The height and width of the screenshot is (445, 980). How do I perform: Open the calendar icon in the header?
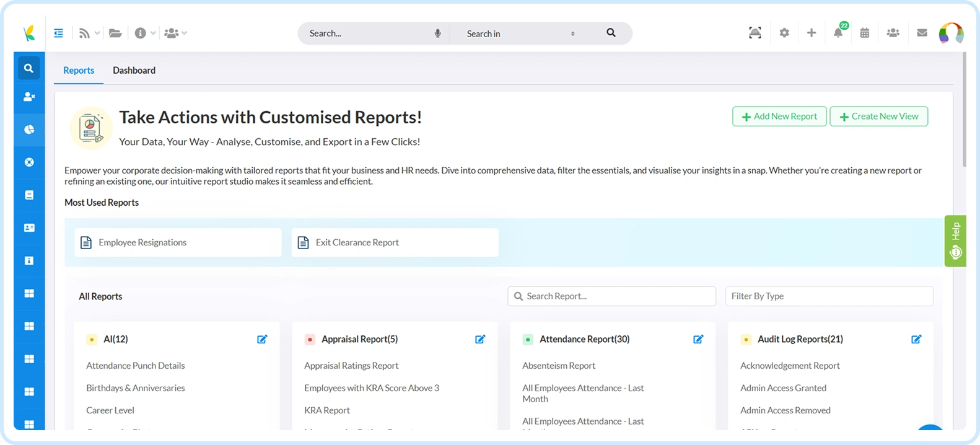(865, 33)
